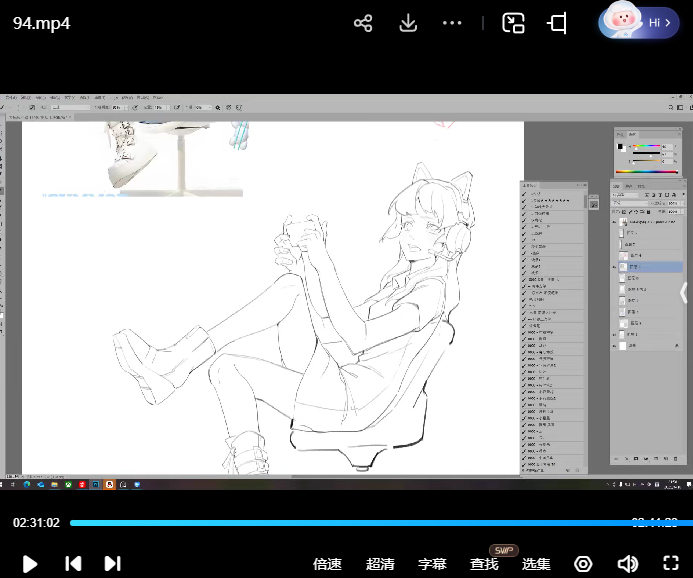This screenshot has width=693, height=578.
Task: Enter fullscreen mode
Action: [x=671, y=564]
